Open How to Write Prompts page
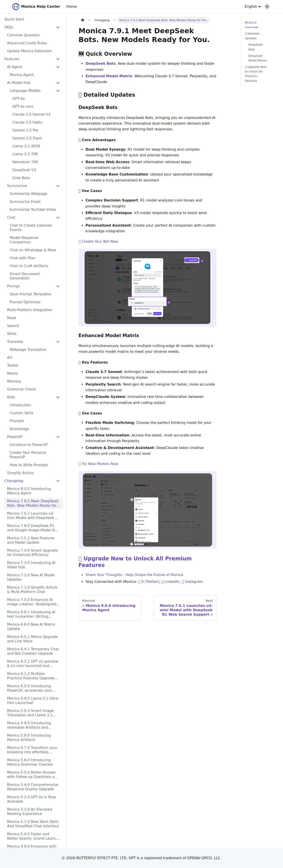This screenshot has height=868, width=283. (x=29, y=465)
